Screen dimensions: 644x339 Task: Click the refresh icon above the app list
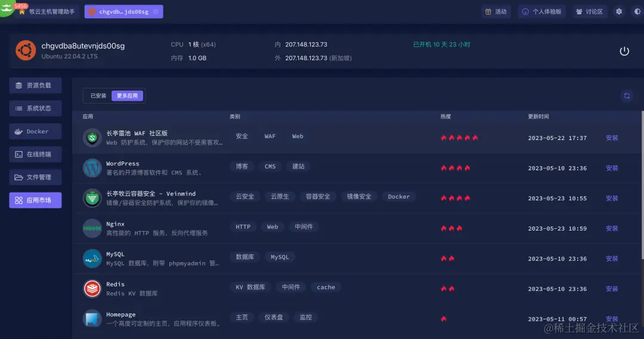627,96
